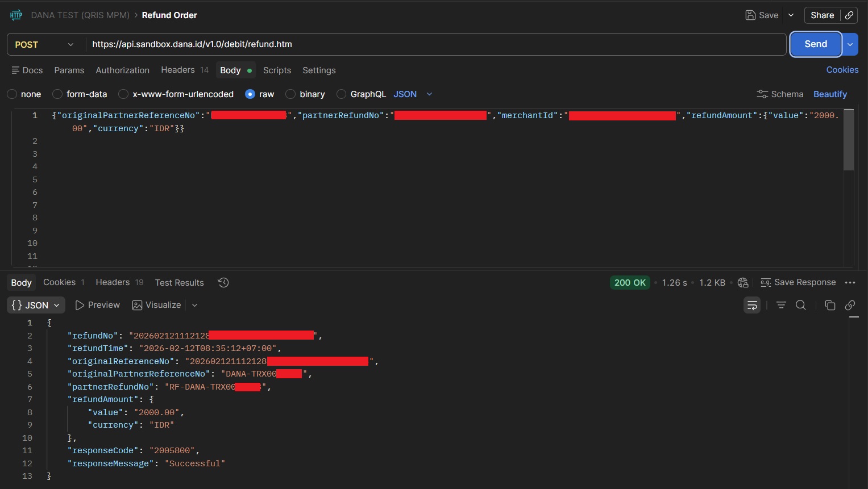Open response history clock icon

point(223,283)
